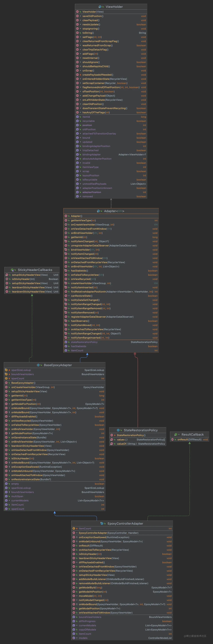Click the method icon beside saveOldPosition()
This screenshot has height=644, width=213.
click(x=77, y=16)
